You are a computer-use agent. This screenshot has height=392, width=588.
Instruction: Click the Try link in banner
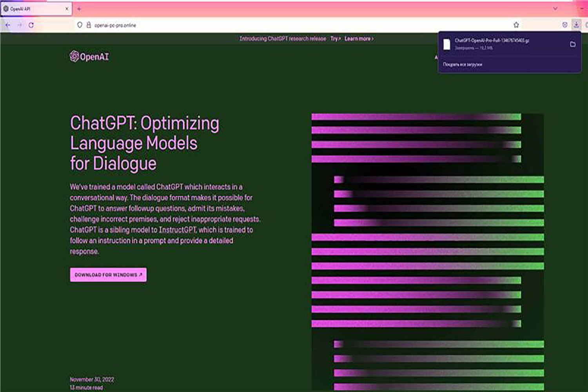(335, 39)
